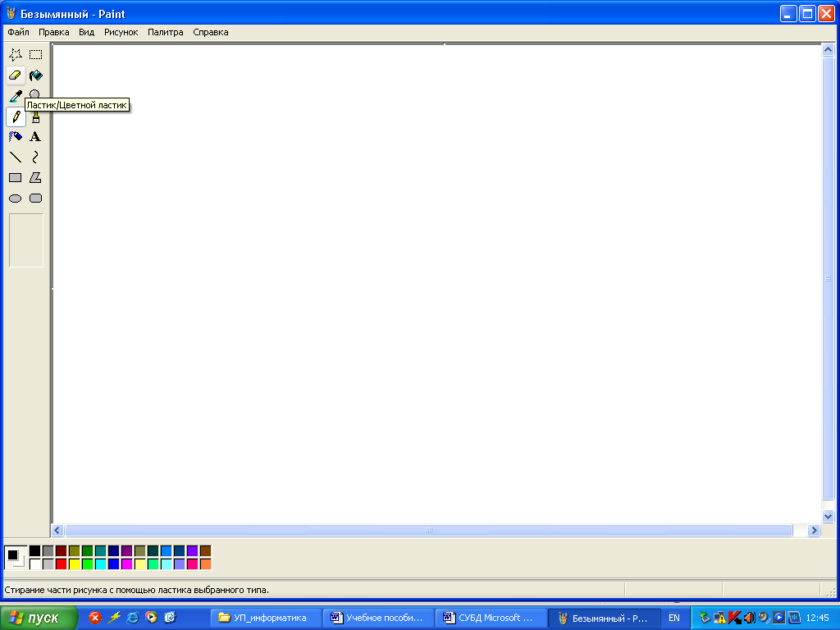Choose the Ellipse tool

click(16, 199)
